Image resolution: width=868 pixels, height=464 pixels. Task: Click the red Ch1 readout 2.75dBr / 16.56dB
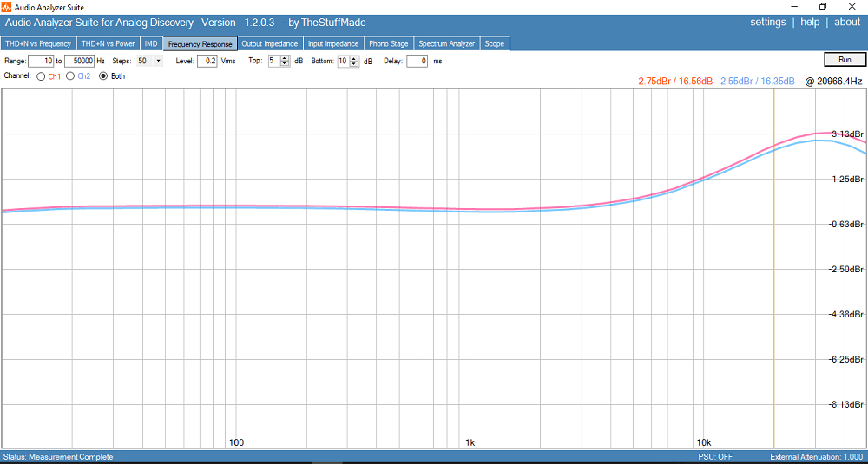pos(674,82)
